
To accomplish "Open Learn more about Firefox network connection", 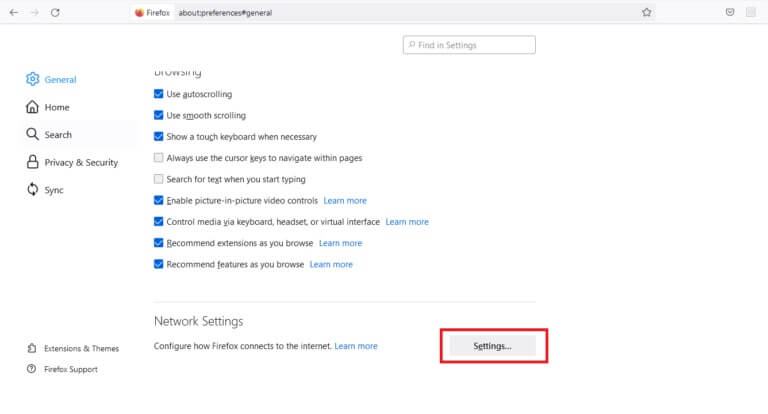I will [356, 346].
